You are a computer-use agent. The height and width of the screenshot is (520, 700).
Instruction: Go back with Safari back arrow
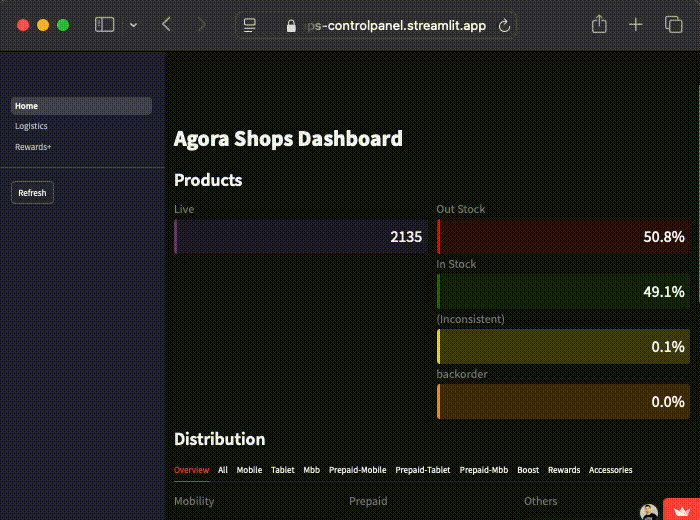tap(167, 25)
